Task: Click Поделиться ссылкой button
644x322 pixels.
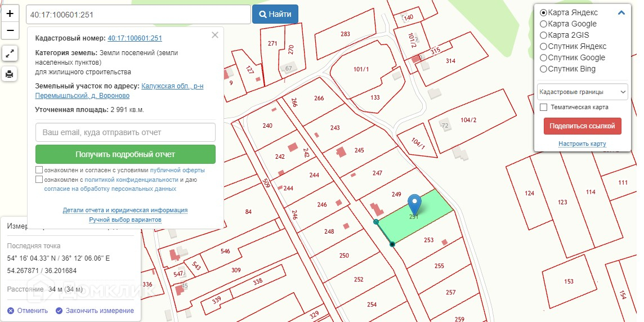Action: [x=583, y=126]
